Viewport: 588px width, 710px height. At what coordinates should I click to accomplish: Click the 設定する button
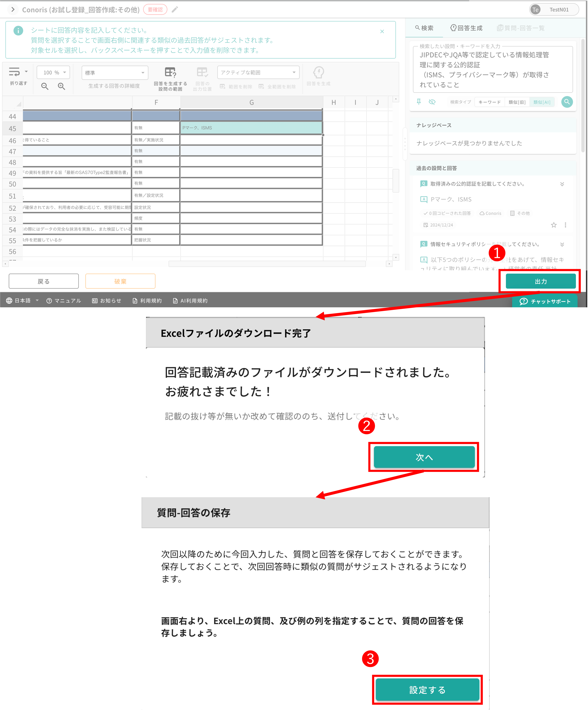[x=427, y=690]
